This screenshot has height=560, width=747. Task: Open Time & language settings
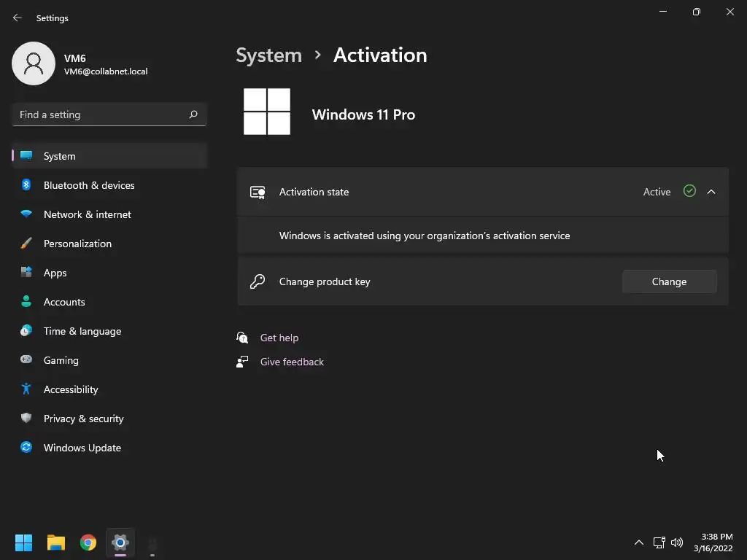pos(82,331)
